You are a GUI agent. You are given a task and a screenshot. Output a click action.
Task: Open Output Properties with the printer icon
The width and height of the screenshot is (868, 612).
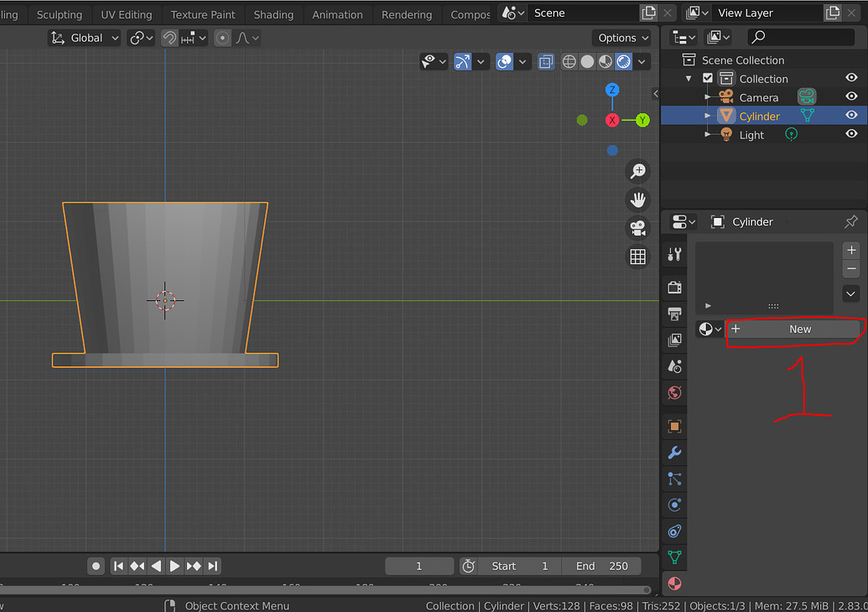[674, 314]
